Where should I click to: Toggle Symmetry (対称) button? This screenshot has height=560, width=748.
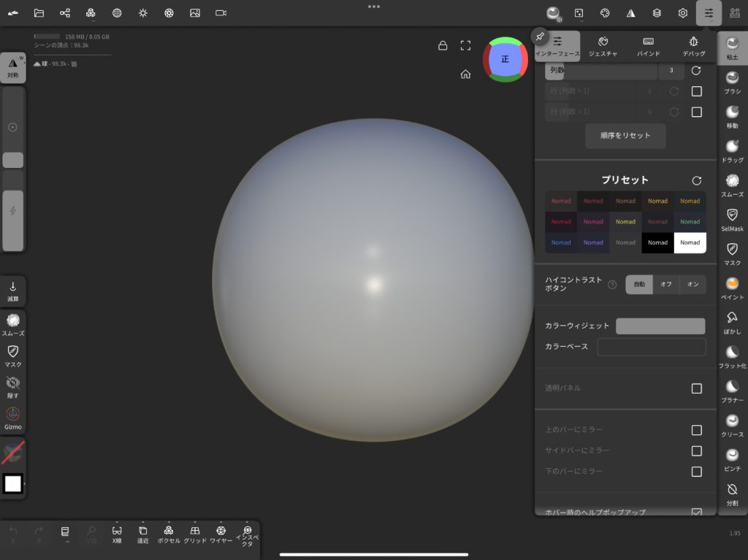(13, 67)
